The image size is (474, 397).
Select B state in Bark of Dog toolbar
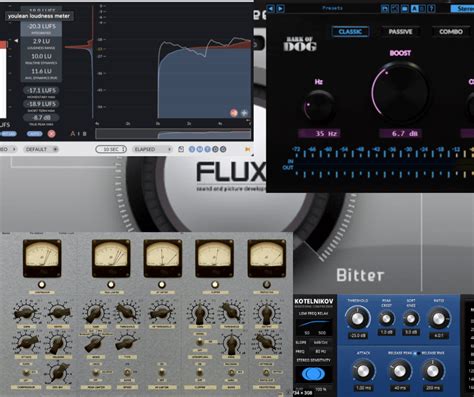[422, 9]
